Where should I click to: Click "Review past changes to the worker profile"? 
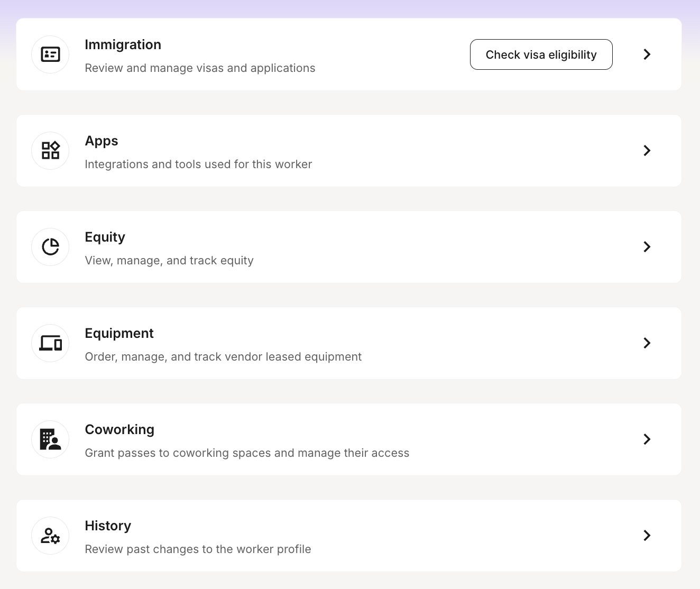click(x=198, y=549)
